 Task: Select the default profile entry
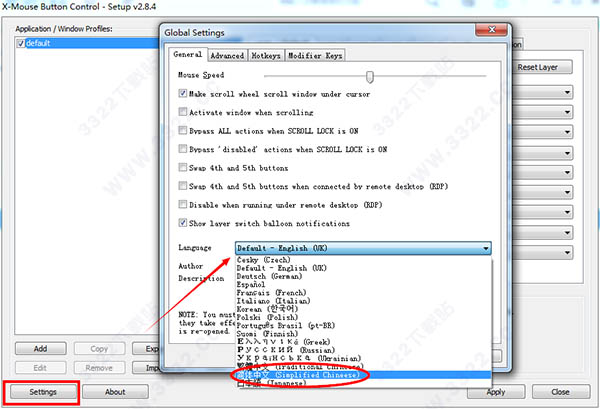coord(87,43)
